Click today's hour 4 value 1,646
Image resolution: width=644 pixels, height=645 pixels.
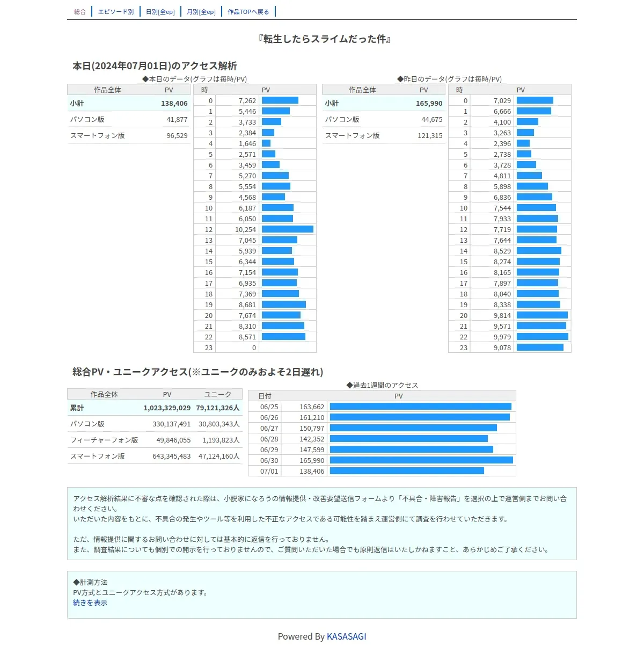(247, 143)
